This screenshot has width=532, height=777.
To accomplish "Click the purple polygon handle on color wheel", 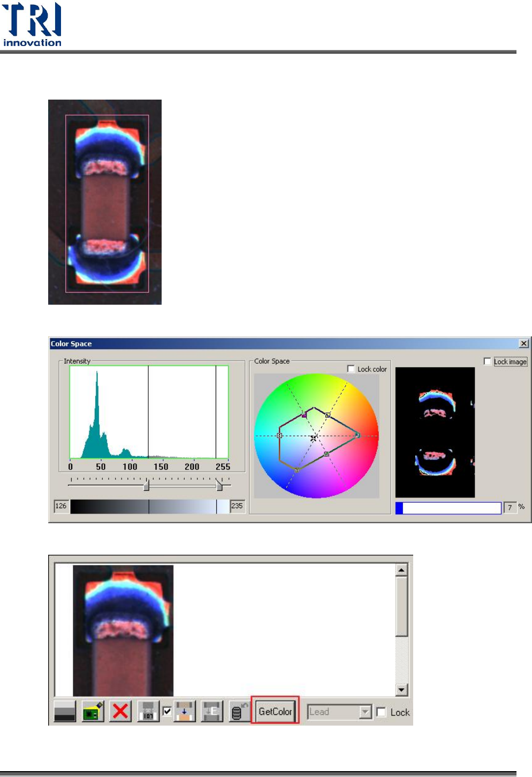I will coord(304,415).
